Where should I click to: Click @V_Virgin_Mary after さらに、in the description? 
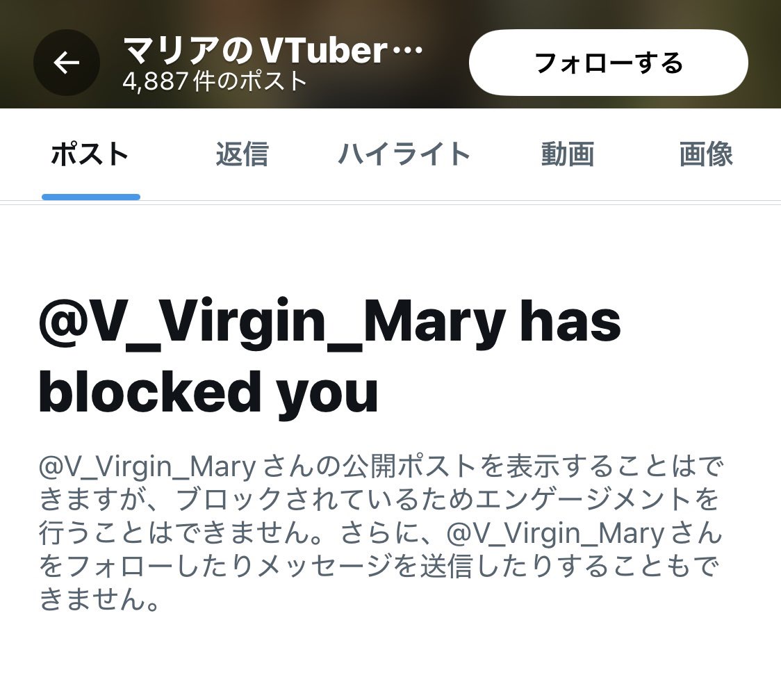[x=555, y=534]
